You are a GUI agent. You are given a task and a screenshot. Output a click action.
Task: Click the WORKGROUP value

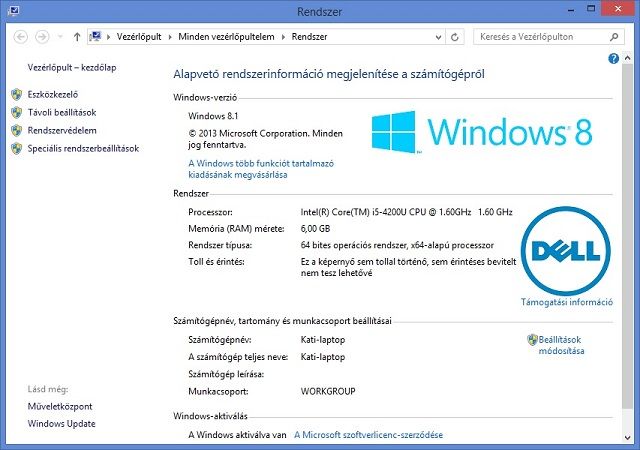[328, 391]
